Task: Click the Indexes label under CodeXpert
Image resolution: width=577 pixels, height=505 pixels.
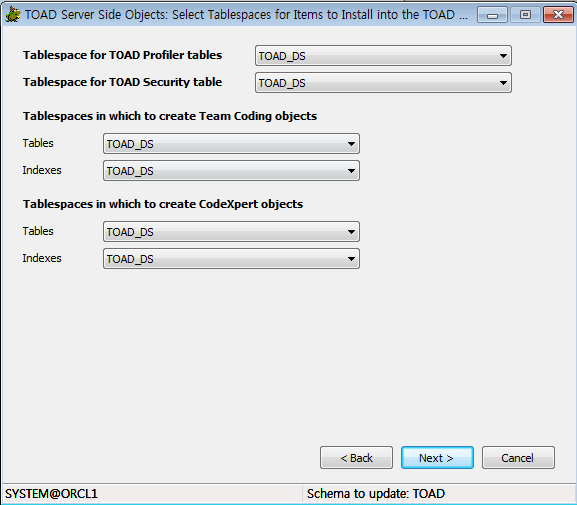Action: (x=42, y=258)
